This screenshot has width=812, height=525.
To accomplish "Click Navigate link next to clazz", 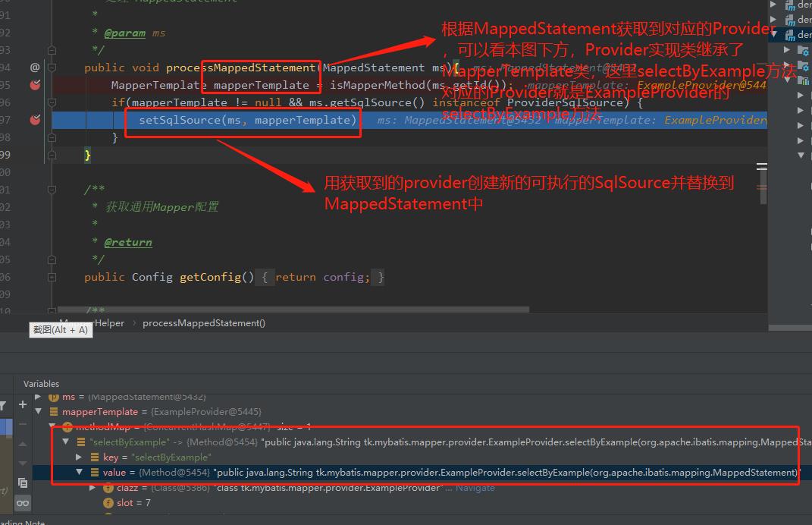I will click(x=475, y=488).
